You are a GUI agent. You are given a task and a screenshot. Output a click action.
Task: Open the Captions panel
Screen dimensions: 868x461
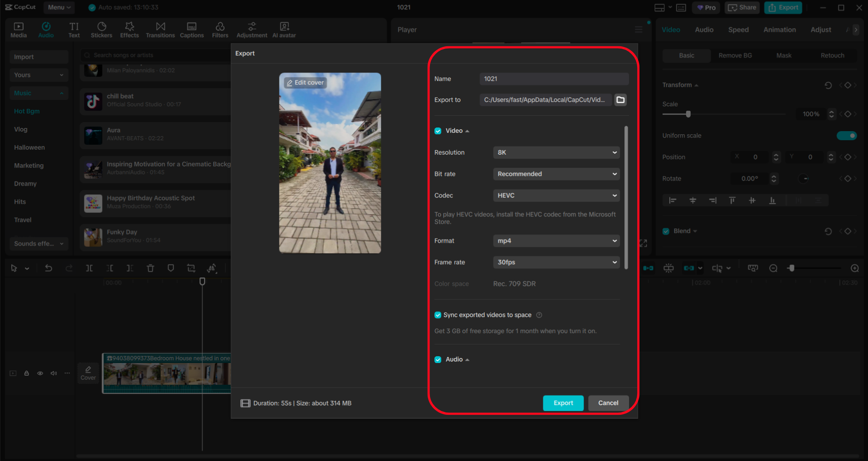point(191,29)
